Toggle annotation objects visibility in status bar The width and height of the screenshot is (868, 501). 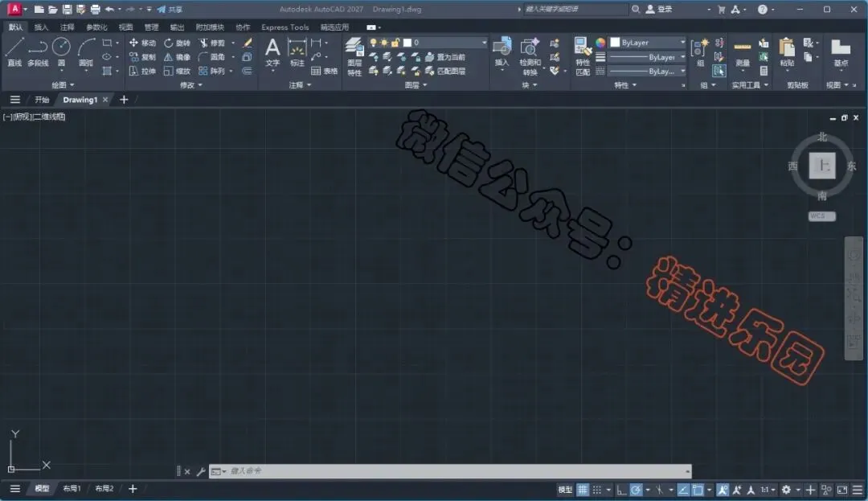tap(723, 490)
